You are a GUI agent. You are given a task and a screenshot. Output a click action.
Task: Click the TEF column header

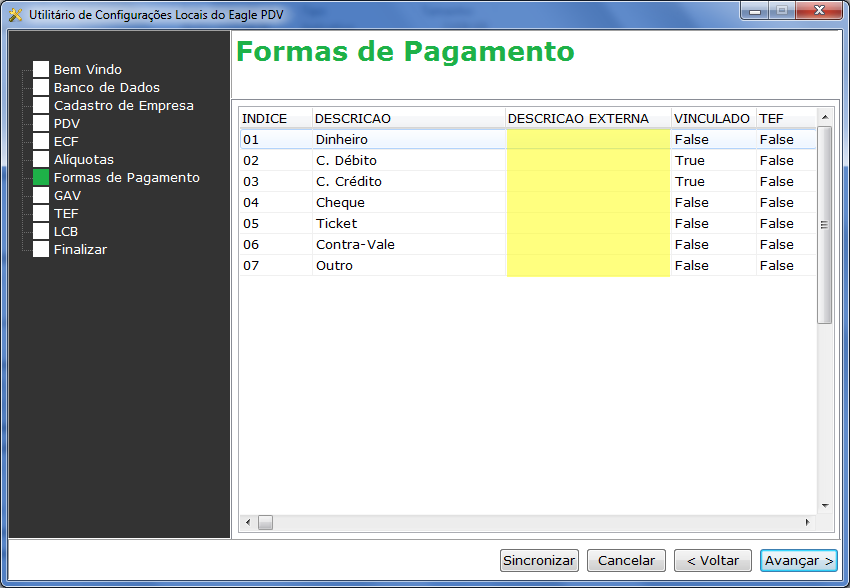point(786,118)
